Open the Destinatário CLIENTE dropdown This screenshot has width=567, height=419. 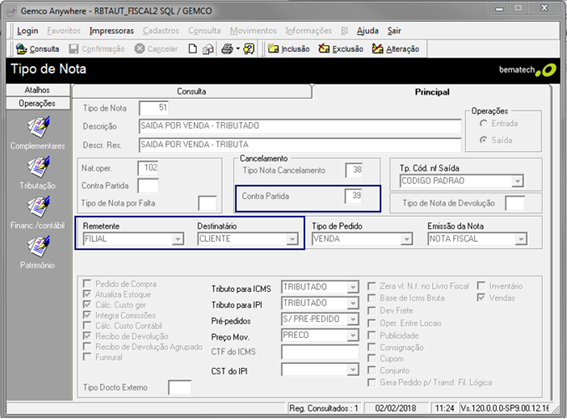point(292,239)
